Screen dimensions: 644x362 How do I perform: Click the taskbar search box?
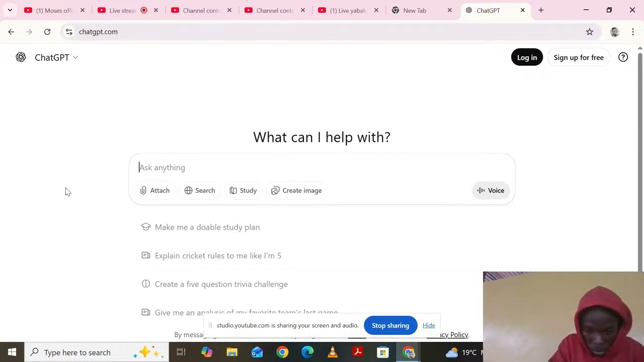[97, 352]
